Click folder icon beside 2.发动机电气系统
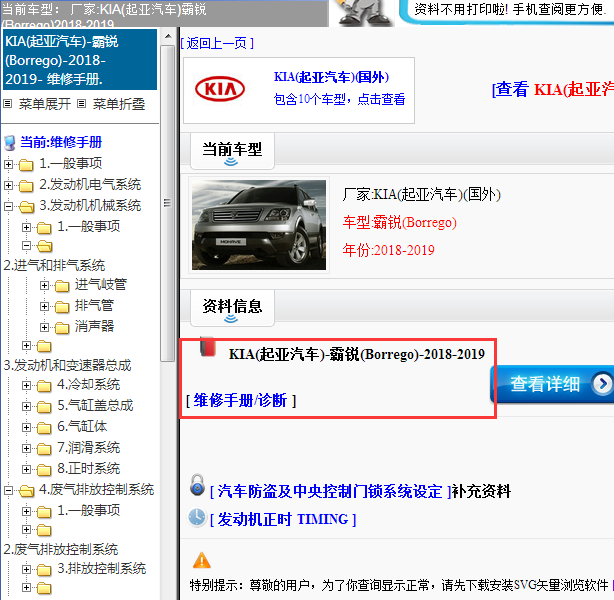Viewport: 614px width, 600px height. coord(26,185)
